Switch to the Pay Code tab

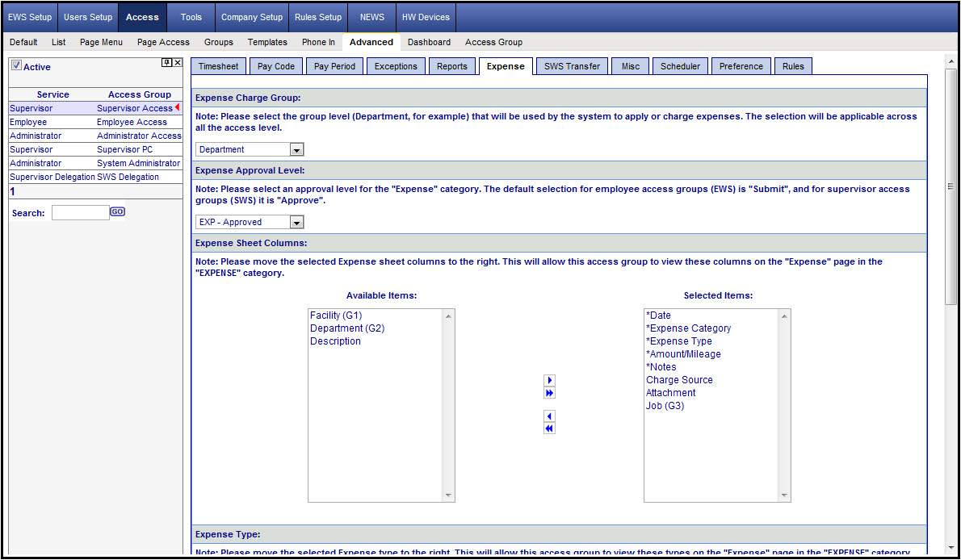pyautogui.click(x=276, y=66)
